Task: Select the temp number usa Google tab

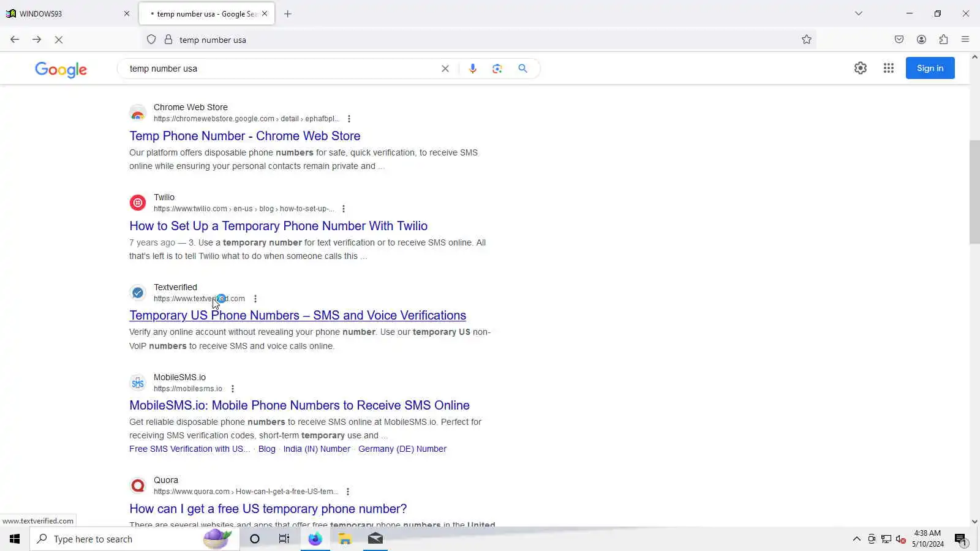Action: [x=207, y=13]
